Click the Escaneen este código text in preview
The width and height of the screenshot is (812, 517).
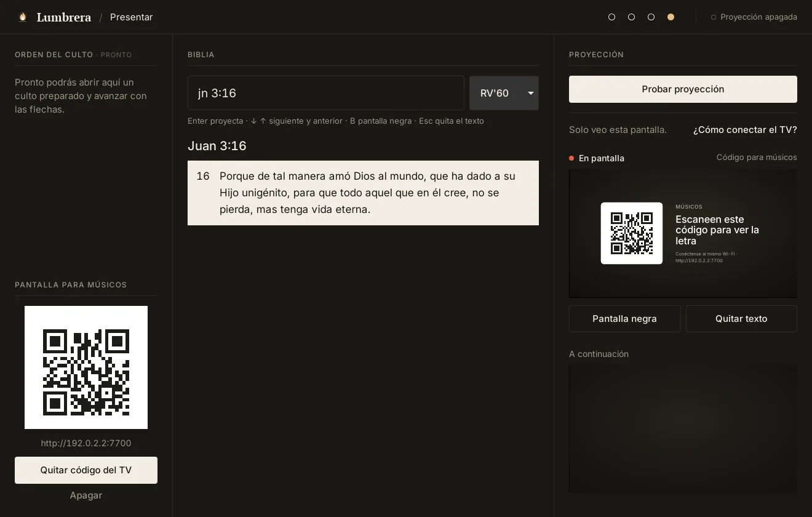(x=717, y=230)
